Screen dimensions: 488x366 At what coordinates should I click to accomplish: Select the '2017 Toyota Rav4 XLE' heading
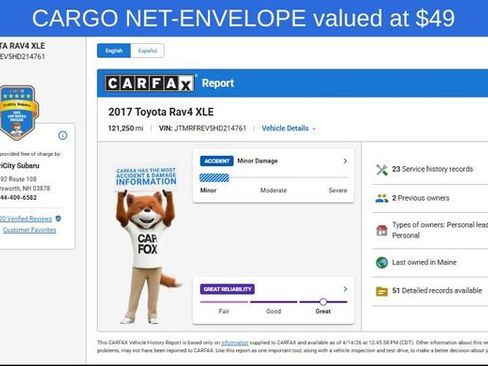(x=161, y=112)
